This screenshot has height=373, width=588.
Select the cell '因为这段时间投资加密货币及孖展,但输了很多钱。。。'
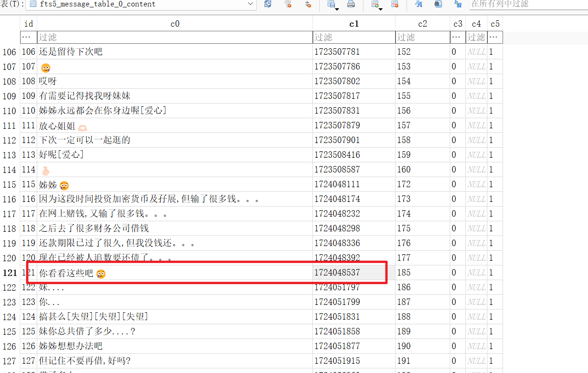(175, 199)
